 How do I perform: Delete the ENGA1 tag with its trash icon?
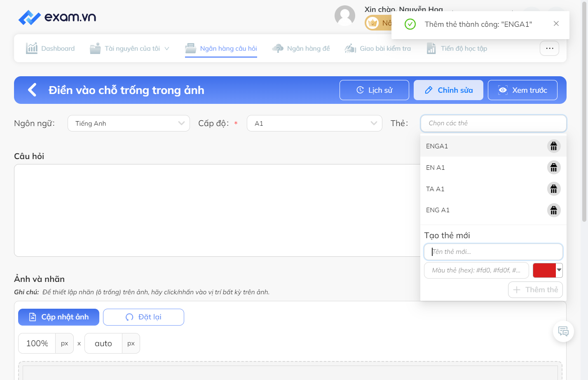pos(554,146)
